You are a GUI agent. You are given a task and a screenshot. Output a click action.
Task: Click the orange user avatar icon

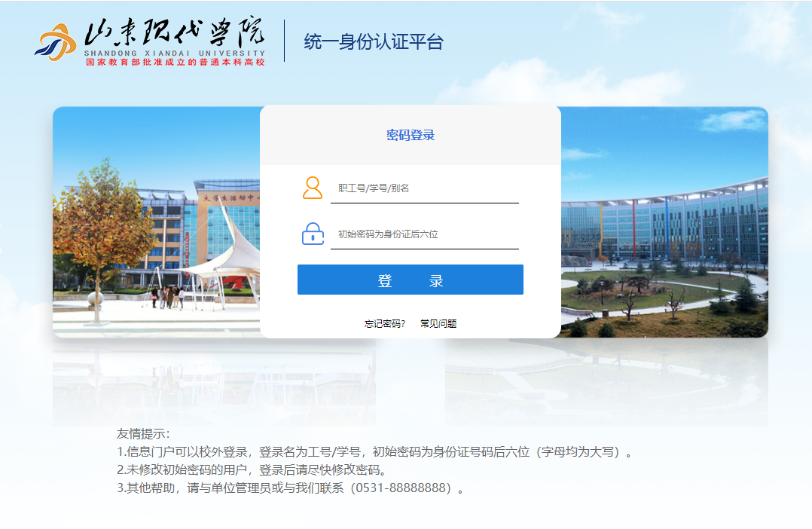[x=313, y=188]
